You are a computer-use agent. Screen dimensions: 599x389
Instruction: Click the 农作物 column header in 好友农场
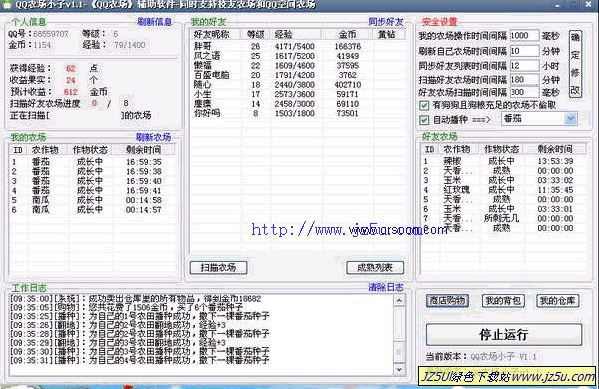[x=457, y=149]
